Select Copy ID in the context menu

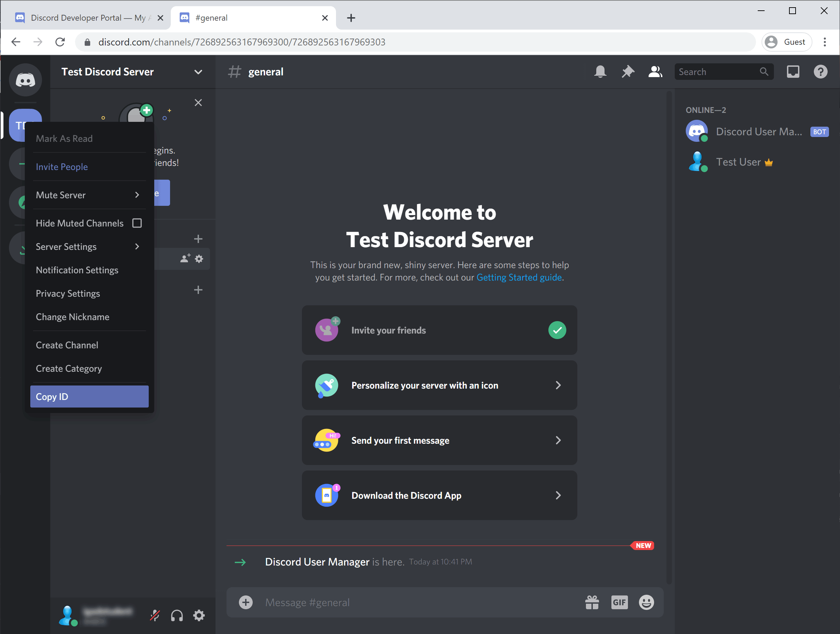click(89, 397)
